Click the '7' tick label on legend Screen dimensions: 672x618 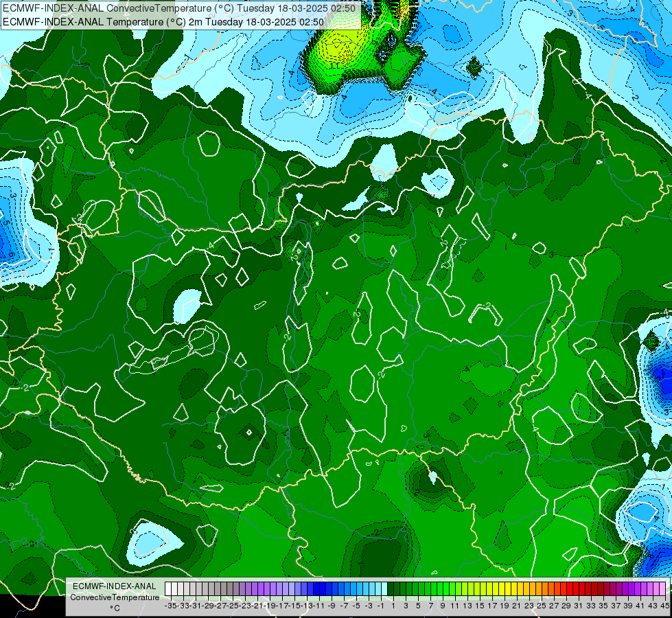430,606
